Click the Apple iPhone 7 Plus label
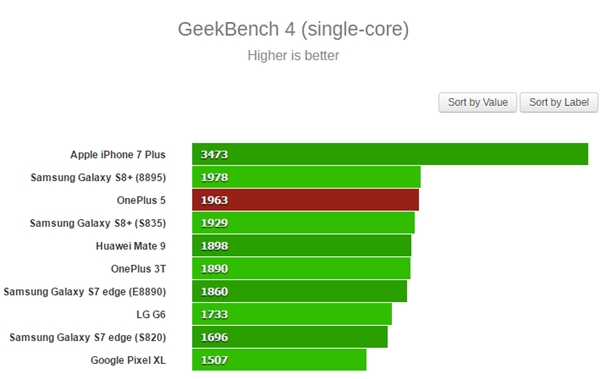This screenshot has width=600, height=379. 118,155
